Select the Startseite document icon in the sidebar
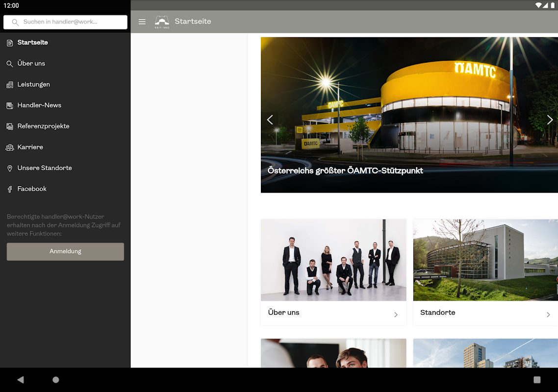The height and width of the screenshot is (392, 558). point(10,43)
